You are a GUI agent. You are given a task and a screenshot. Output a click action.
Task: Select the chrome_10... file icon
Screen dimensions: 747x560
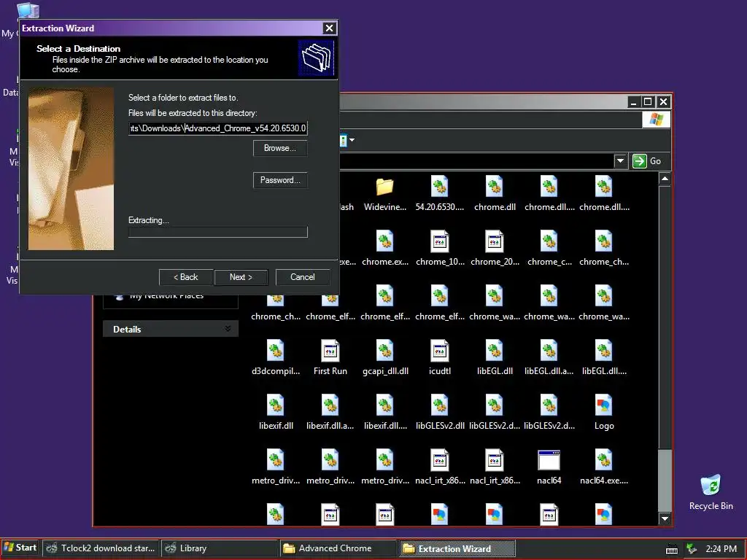[439, 241]
